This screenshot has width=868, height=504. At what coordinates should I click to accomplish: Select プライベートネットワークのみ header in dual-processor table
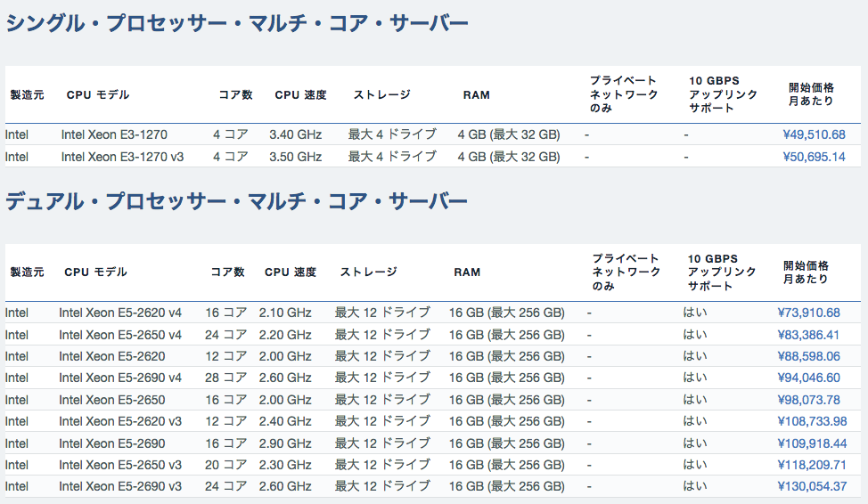click(626, 272)
